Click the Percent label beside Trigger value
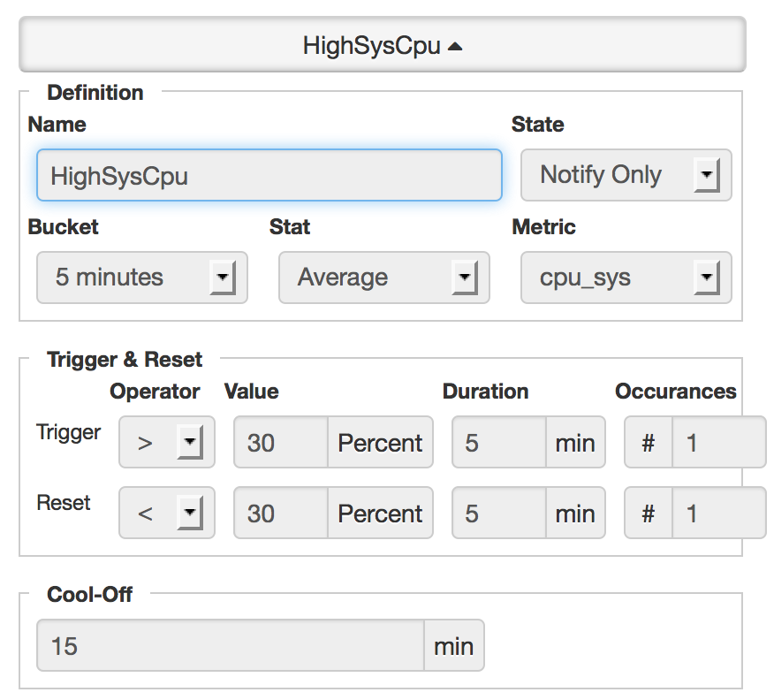This screenshot has height=700, width=774. [x=380, y=442]
